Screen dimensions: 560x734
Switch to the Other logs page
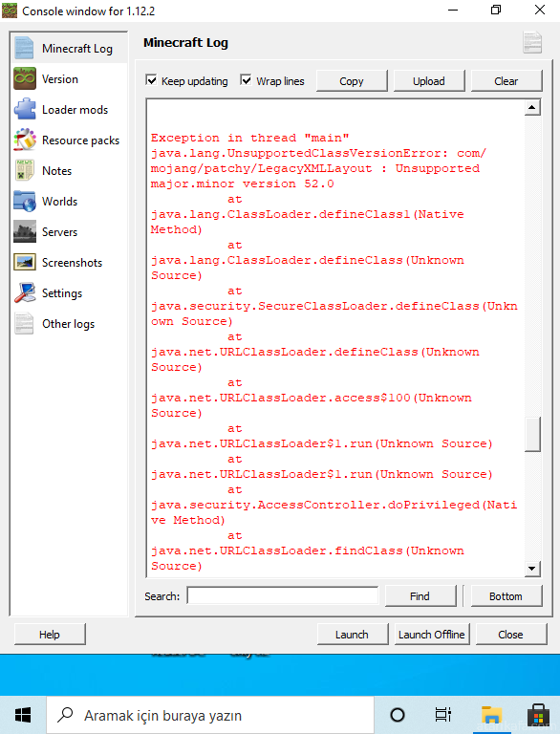70,323
